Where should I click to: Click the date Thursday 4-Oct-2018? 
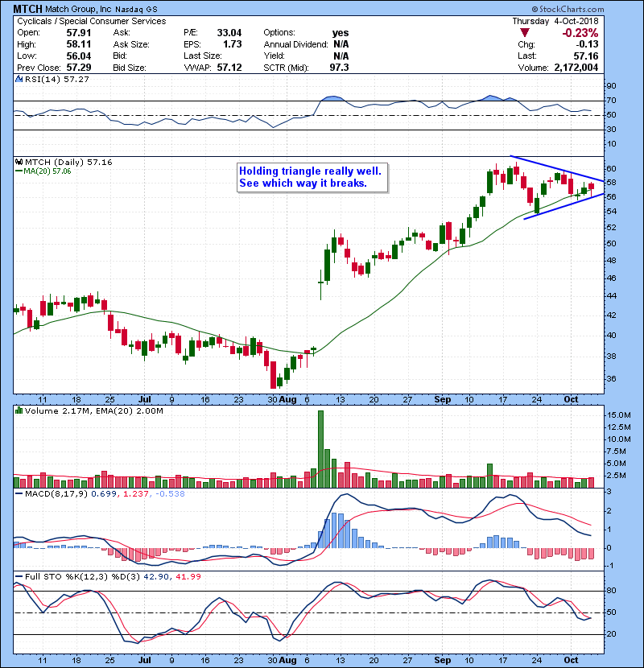point(555,21)
